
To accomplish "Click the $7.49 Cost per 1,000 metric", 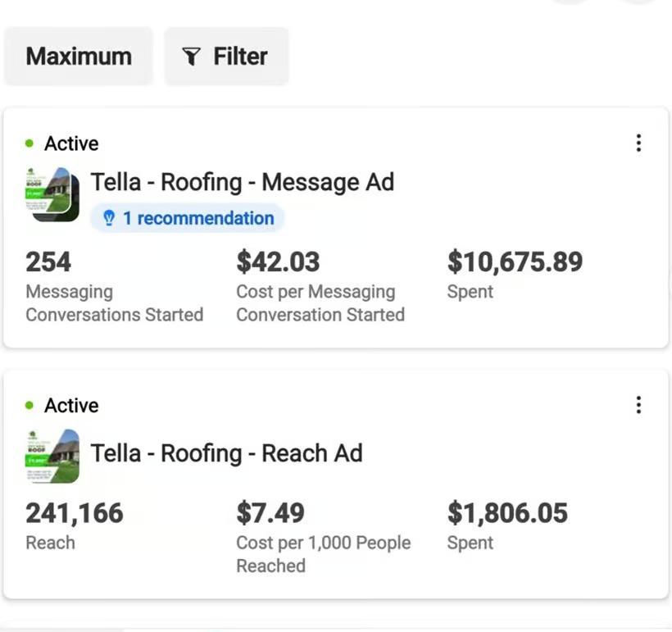I will [270, 513].
